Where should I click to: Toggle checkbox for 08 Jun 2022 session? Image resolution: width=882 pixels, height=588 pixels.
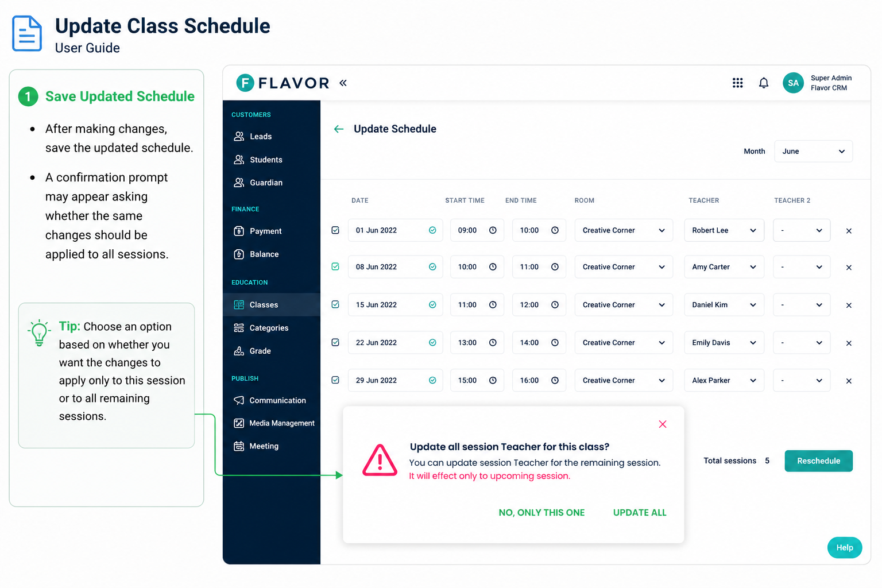pyautogui.click(x=335, y=267)
